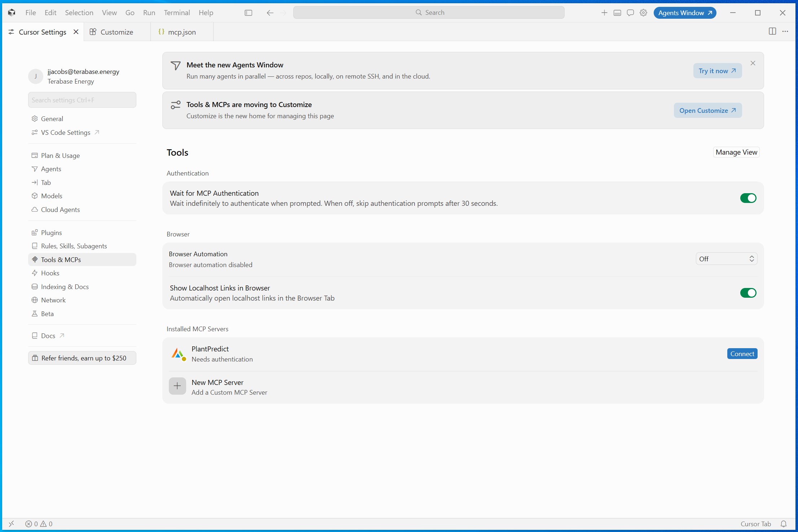Open Beta settings section
The height and width of the screenshot is (532, 798).
[82, 314]
